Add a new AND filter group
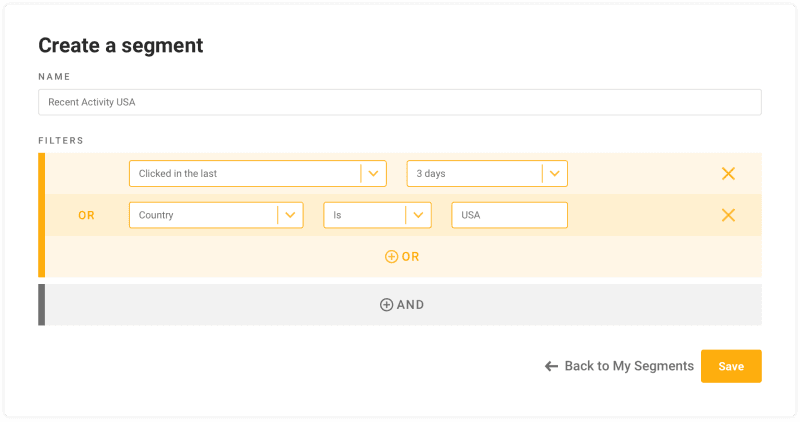The image size is (800, 422). pyautogui.click(x=402, y=305)
